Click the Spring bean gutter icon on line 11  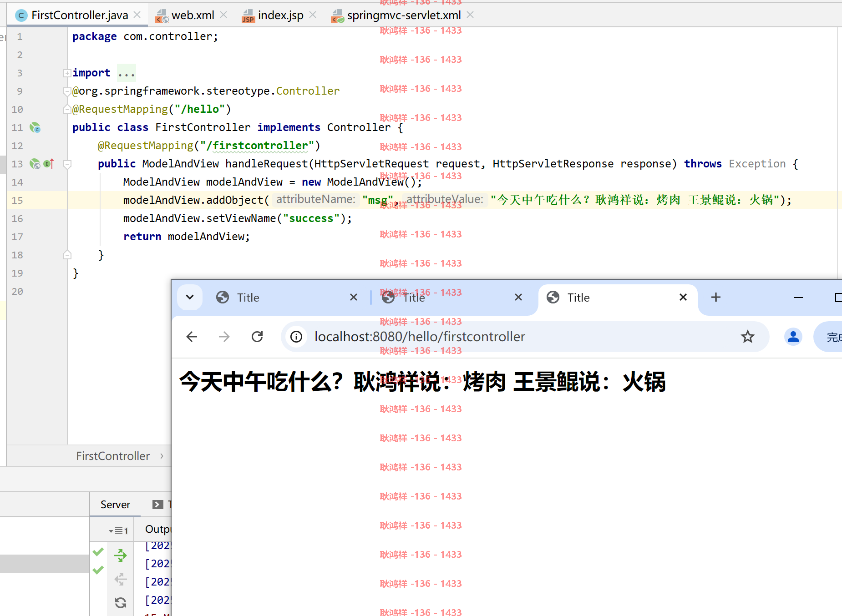click(x=35, y=127)
